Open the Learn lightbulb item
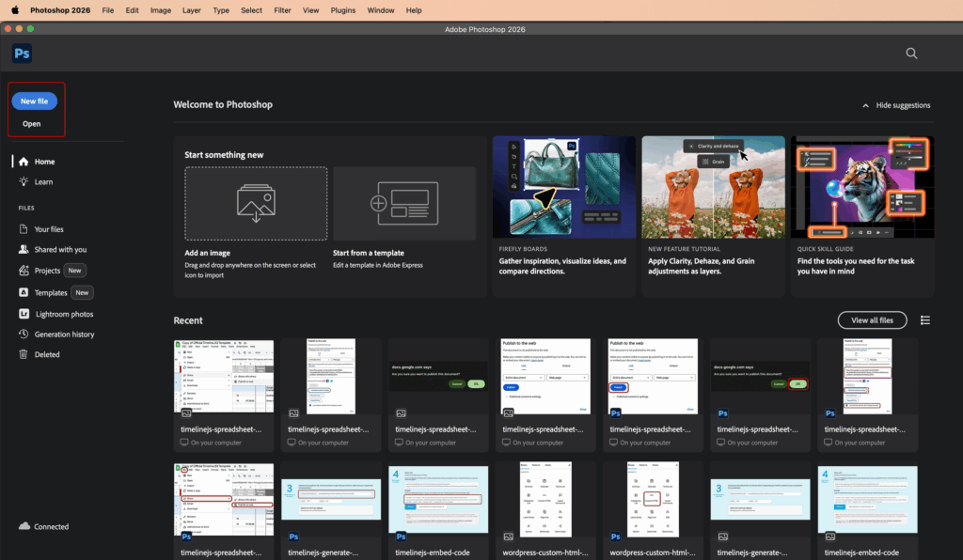This screenshot has width=963, height=560. click(x=43, y=181)
